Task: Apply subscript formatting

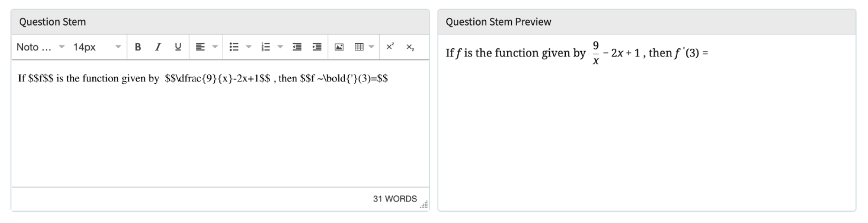Action: click(410, 47)
